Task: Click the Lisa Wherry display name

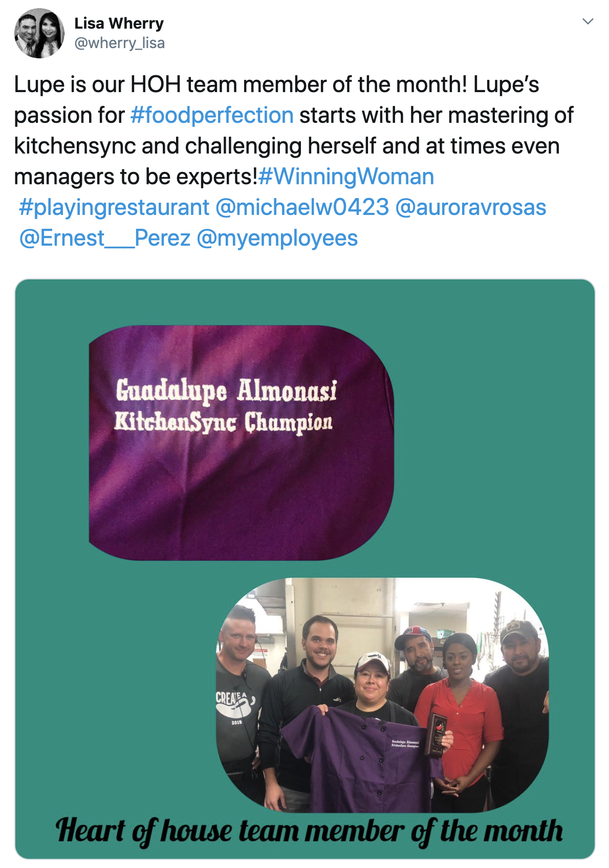Action: coord(119,23)
